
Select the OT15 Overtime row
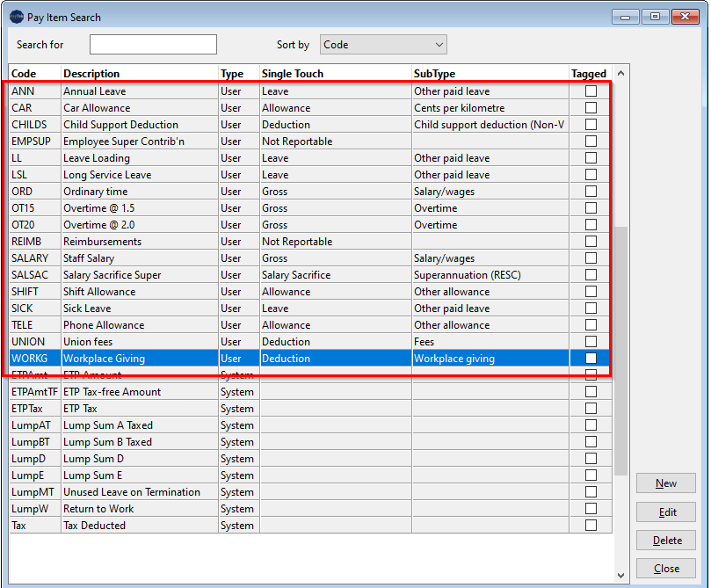click(x=132, y=208)
